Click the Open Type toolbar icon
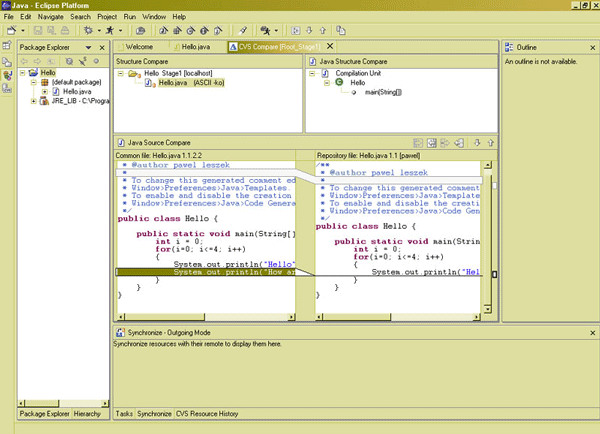This screenshot has height=434, width=600. coord(140,31)
